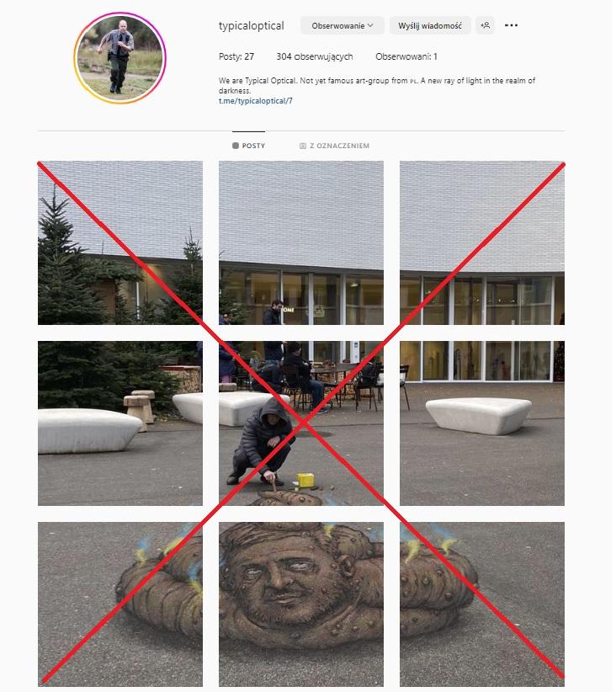Image resolution: width=616 pixels, height=692 pixels.
Task: Switch to the POSTY tab
Action: pos(250,146)
